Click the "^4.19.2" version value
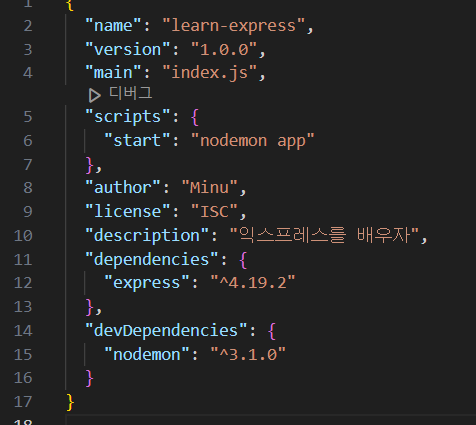 [x=253, y=283]
